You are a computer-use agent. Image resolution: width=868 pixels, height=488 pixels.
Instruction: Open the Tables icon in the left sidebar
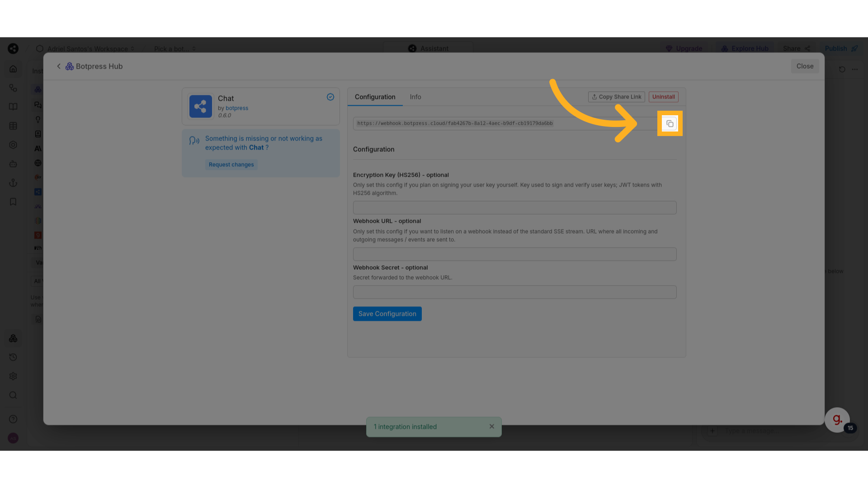(x=13, y=126)
